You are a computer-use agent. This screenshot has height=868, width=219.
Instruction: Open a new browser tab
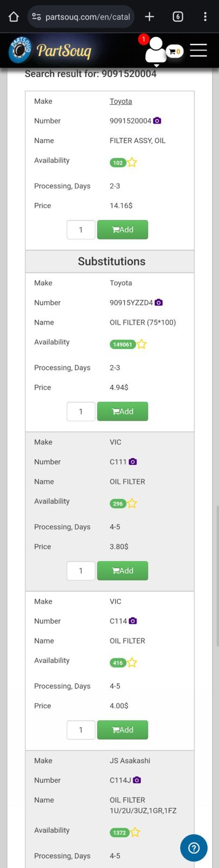149,16
